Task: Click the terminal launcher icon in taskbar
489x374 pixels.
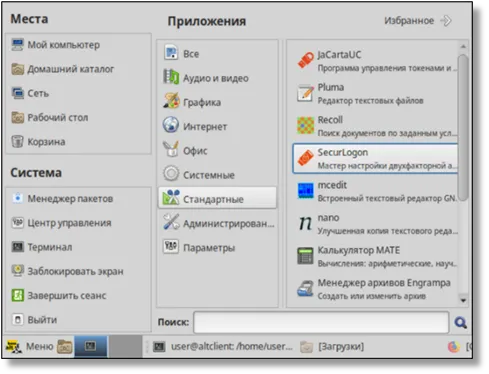Action: click(x=90, y=346)
